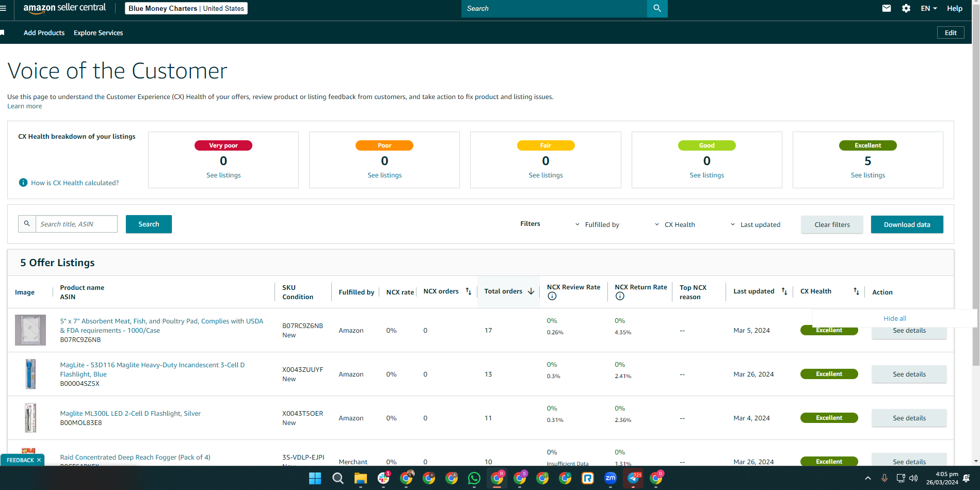Expand the Last updated filter
This screenshot has height=490, width=980.
[x=755, y=224]
